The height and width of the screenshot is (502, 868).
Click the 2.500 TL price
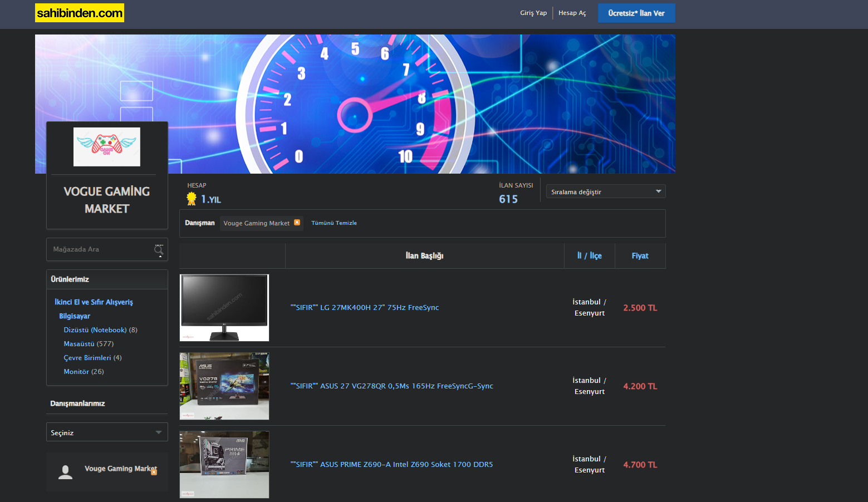coord(640,308)
